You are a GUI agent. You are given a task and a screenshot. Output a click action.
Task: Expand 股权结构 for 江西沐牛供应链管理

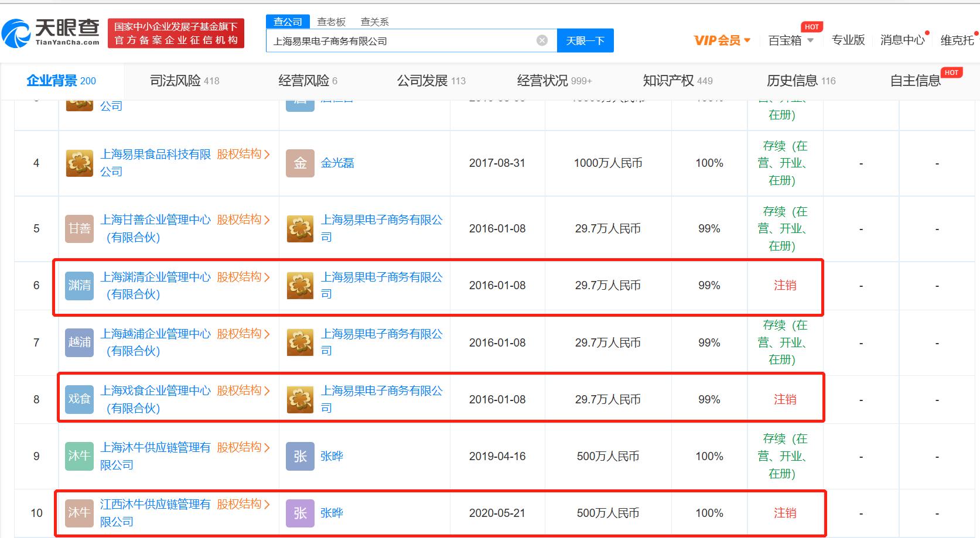[243, 504]
